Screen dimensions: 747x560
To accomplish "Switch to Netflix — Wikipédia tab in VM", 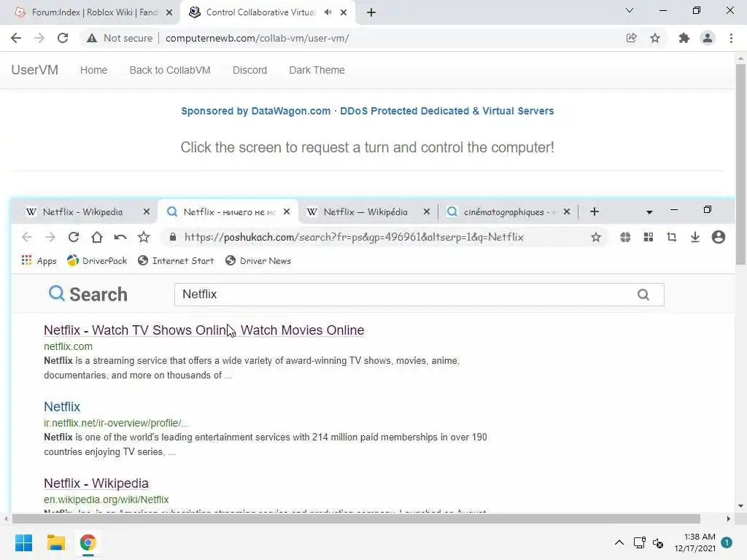I will pos(365,212).
